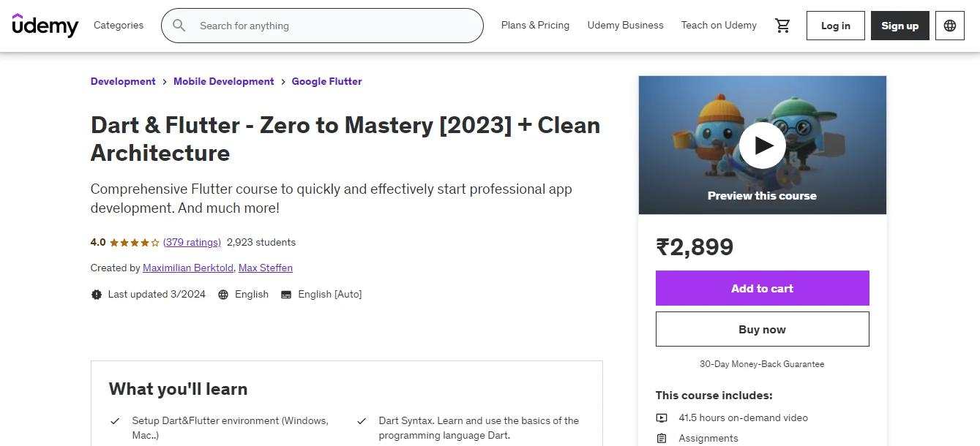980x446 pixels.
Task: Click the Udemy logo
Action: [44, 25]
